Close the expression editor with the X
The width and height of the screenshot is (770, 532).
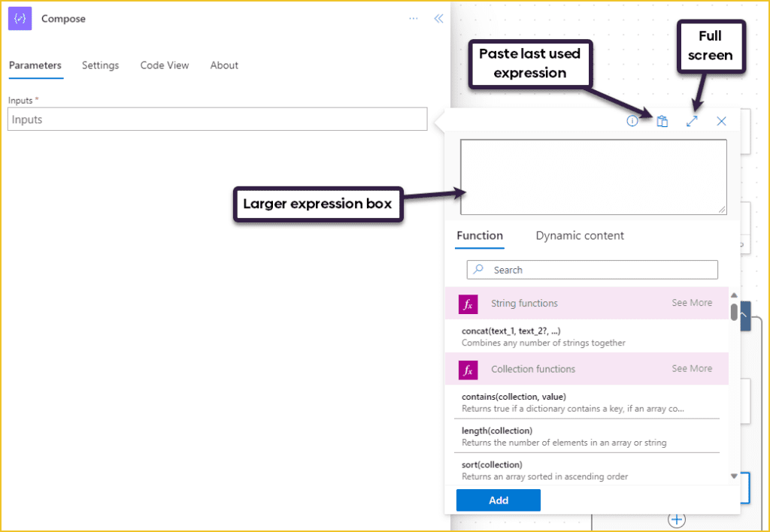coord(721,120)
